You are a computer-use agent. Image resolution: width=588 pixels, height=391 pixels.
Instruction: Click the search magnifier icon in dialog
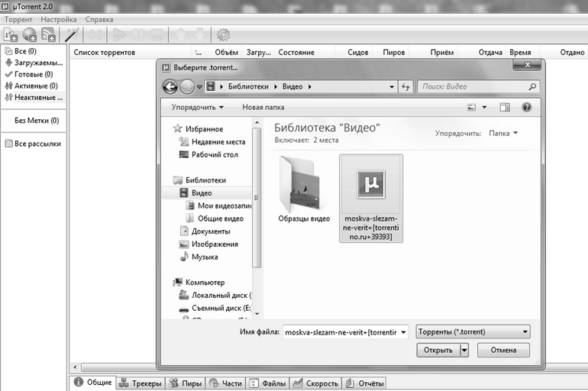[532, 86]
